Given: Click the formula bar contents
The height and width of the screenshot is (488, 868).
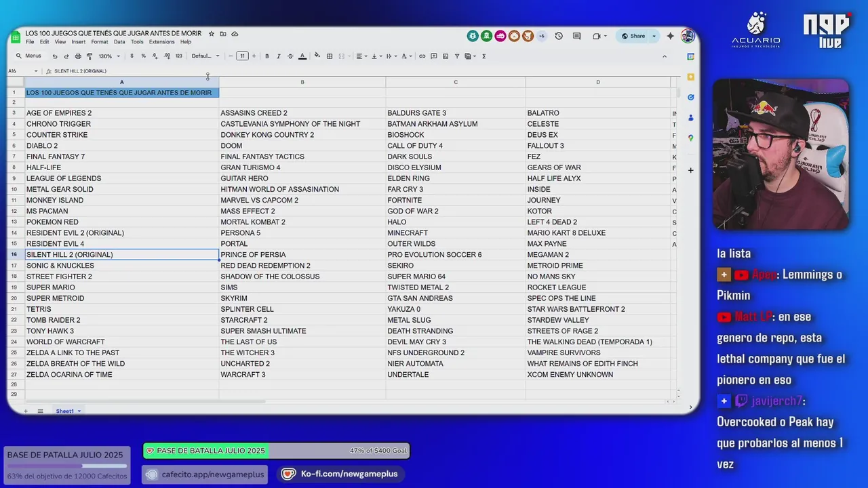Looking at the screenshot, I should point(80,71).
